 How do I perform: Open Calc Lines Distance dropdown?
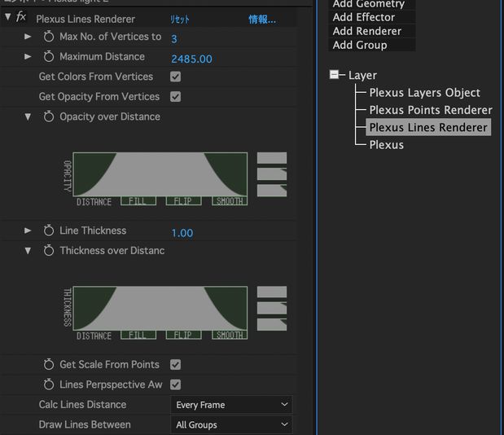coord(231,405)
